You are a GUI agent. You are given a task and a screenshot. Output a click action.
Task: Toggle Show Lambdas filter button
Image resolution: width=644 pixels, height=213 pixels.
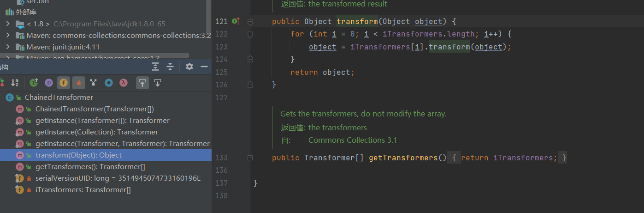(x=124, y=83)
